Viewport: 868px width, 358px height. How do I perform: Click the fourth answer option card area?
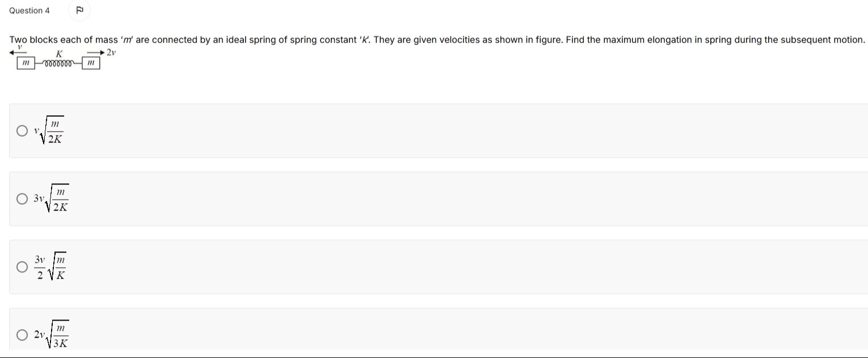point(438,330)
